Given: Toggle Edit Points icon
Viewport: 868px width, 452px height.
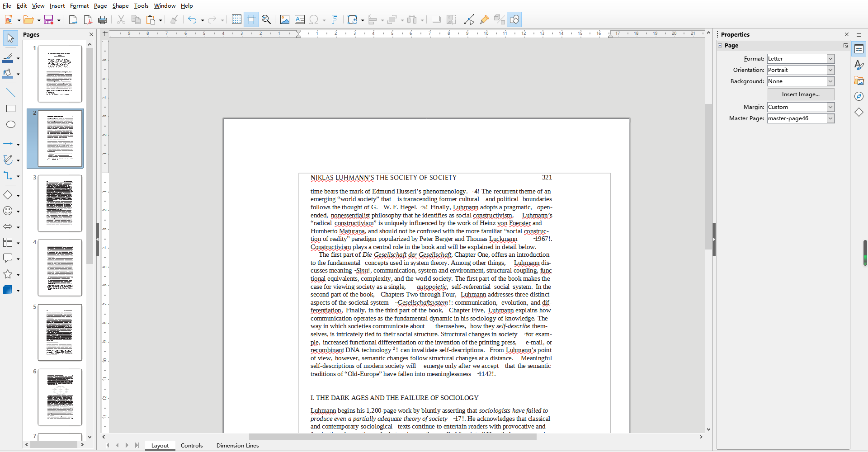Looking at the screenshot, I should pyautogui.click(x=469, y=19).
